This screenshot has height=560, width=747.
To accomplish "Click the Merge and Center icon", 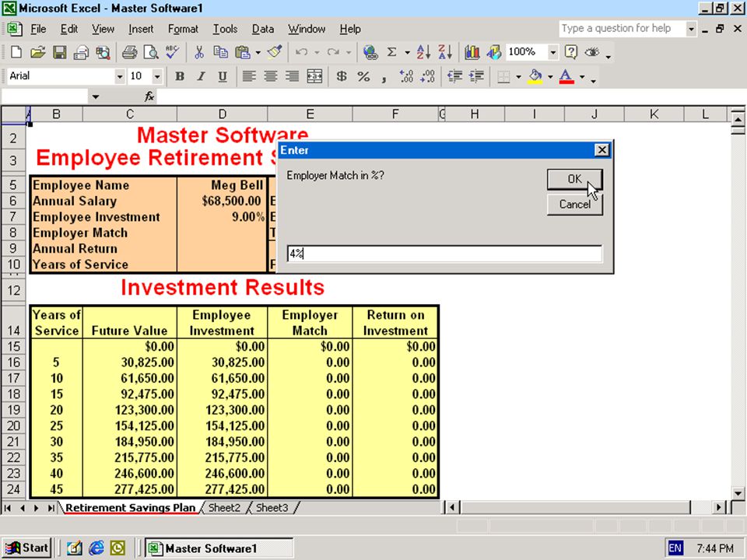I will click(x=314, y=76).
